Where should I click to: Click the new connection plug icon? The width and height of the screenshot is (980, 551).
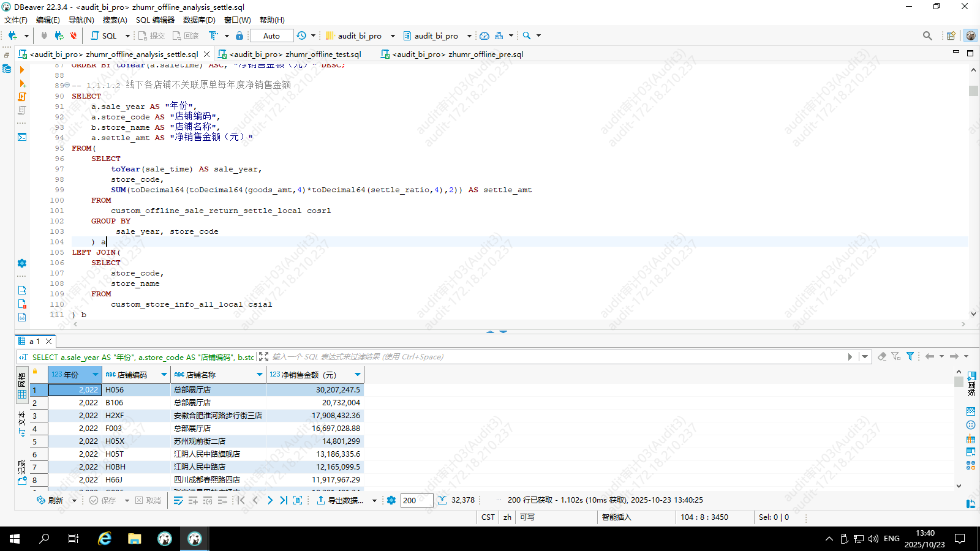pyautogui.click(x=12, y=36)
